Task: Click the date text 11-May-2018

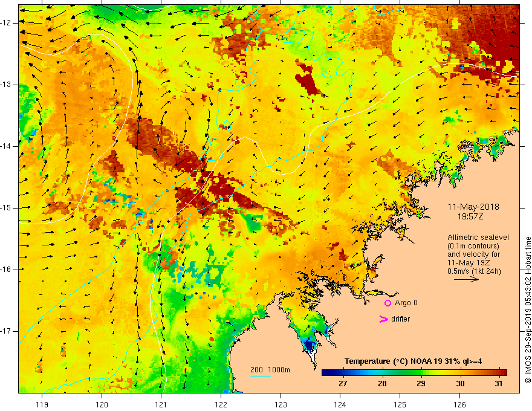Action: pos(473,207)
